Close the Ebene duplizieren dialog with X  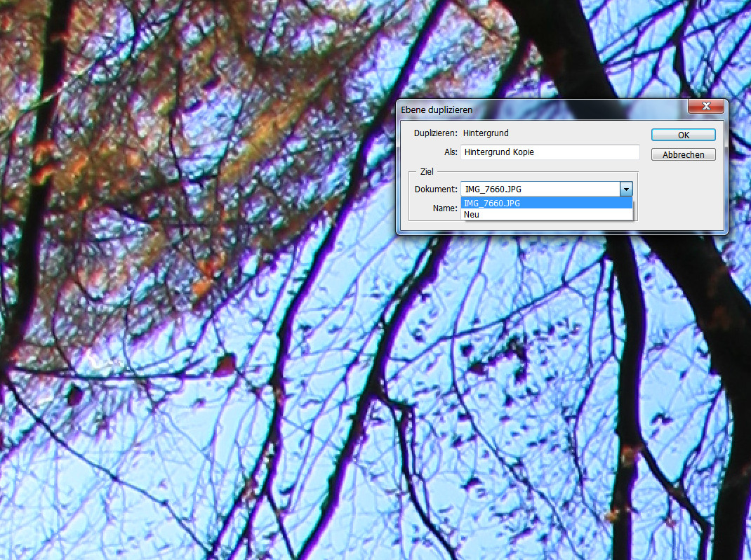pos(705,107)
